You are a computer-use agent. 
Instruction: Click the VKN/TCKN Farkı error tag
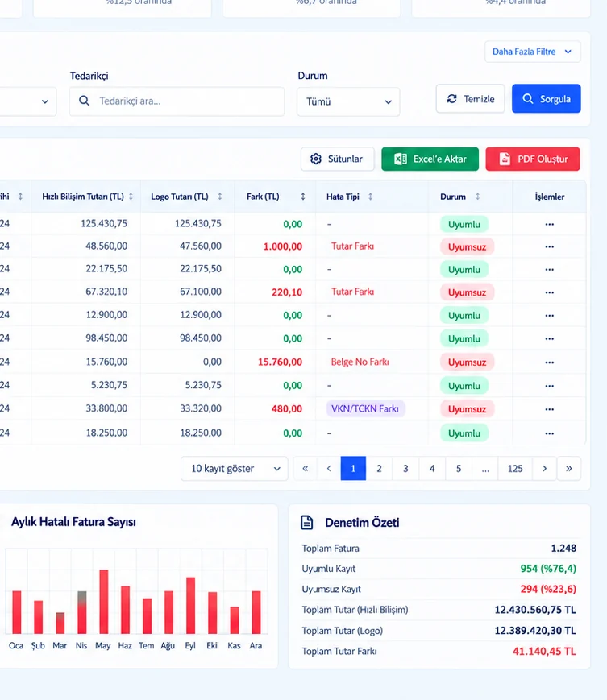(x=365, y=408)
